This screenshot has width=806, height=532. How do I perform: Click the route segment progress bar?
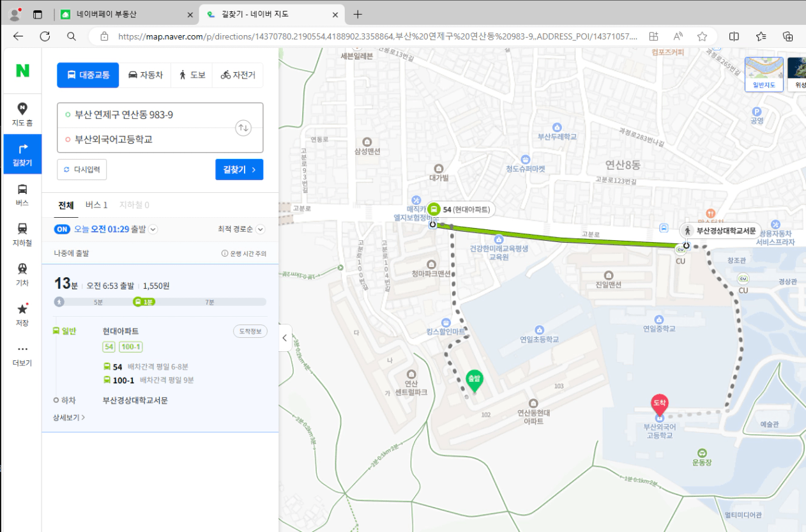(x=160, y=301)
